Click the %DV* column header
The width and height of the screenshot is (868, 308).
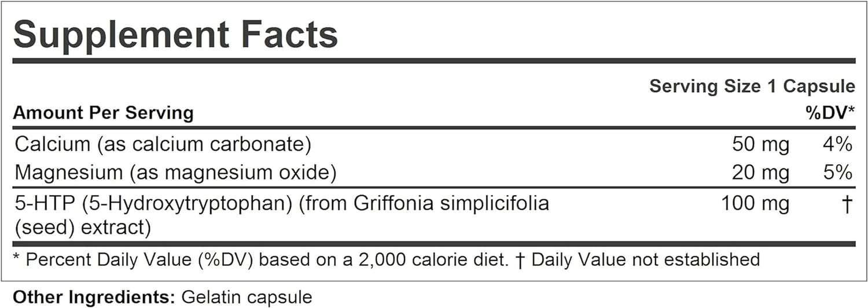click(830, 113)
